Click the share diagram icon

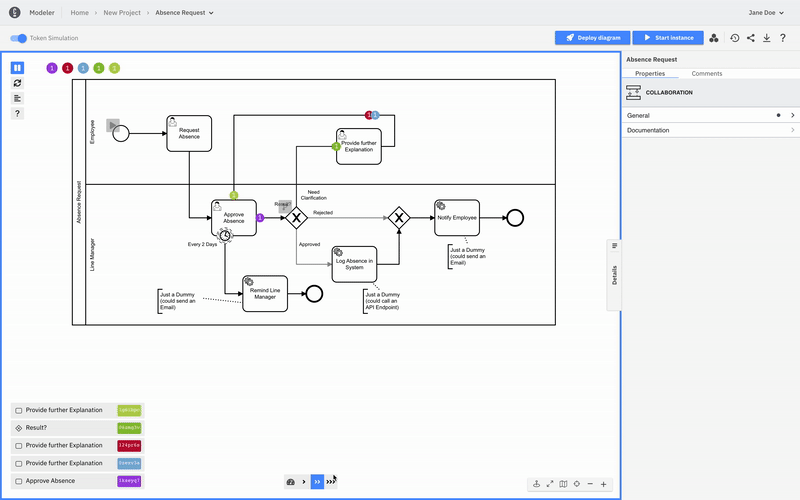coord(751,38)
